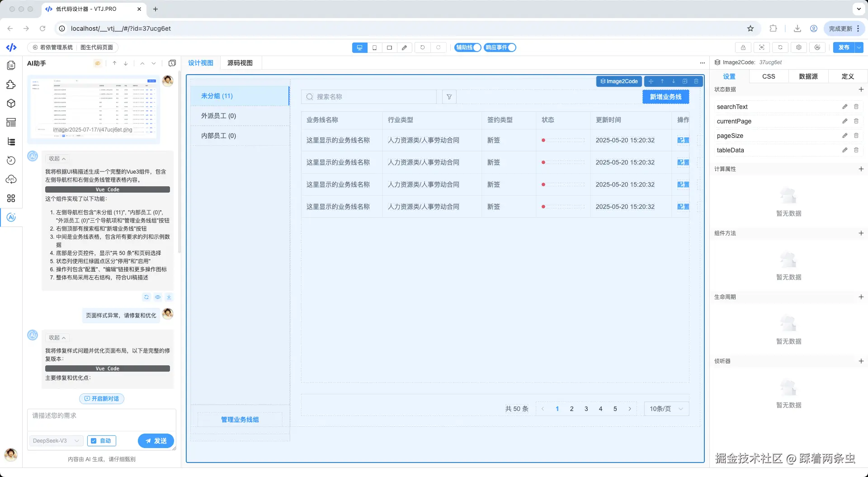Click the AI icon in top toolbar
The image size is (868, 477).
point(817,47)
